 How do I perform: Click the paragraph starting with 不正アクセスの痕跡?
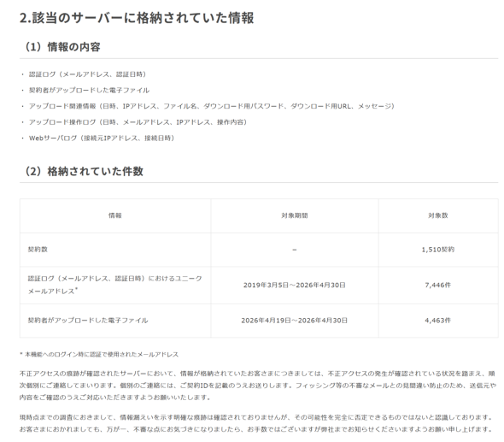[258, 386]
